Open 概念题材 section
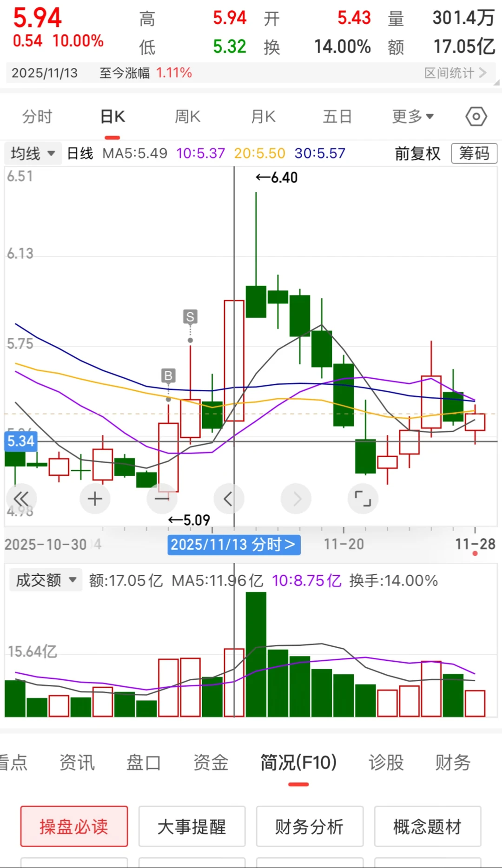 pos(428,826)
